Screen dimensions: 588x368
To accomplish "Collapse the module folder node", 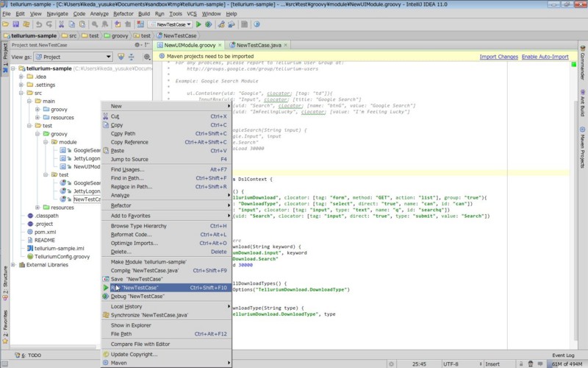I will 46,142.
